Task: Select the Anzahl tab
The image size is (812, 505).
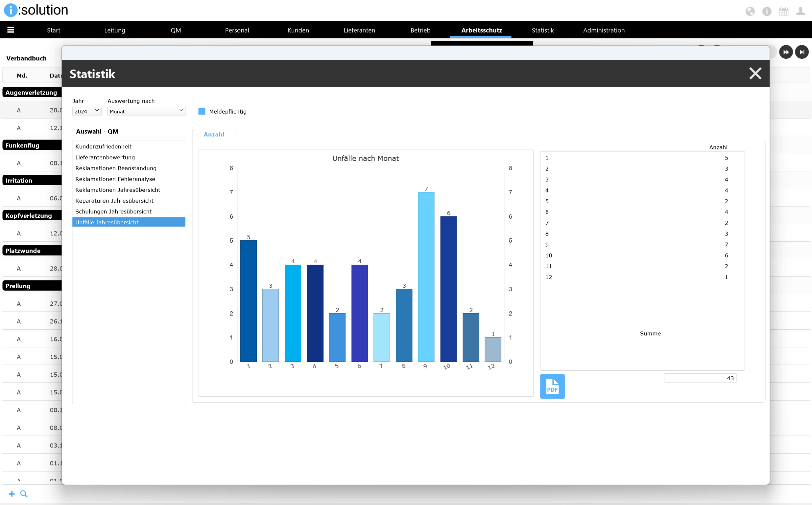Action: point(214,134)
